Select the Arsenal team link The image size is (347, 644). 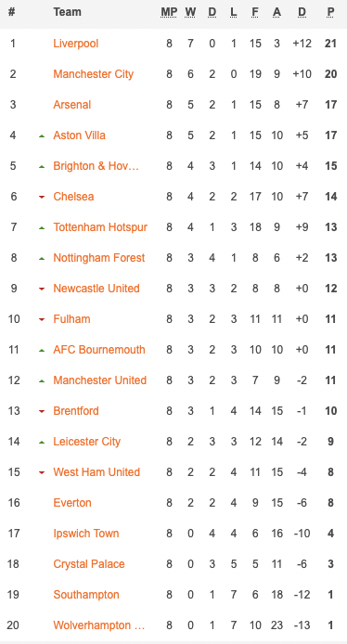click(71, 104)
